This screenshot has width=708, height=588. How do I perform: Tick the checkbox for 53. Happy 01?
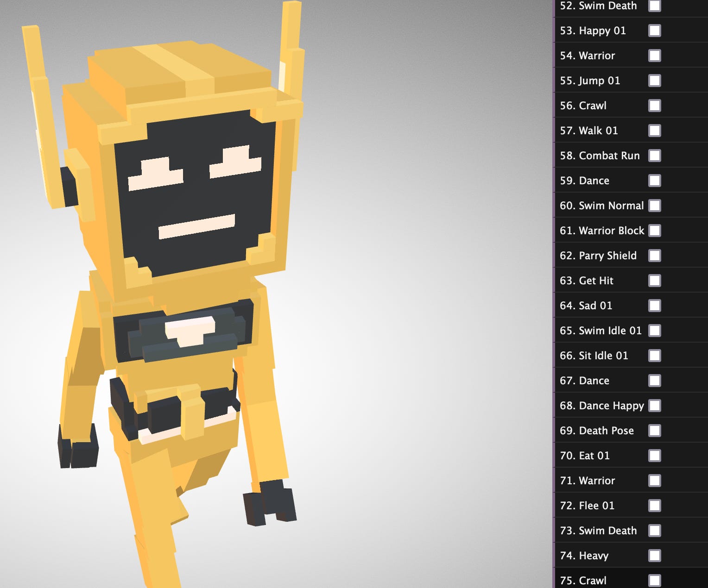pos(654,31)
